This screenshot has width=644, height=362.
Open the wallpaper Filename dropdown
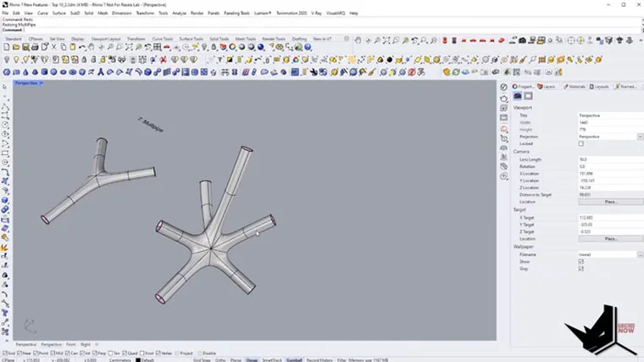pos(640,254)
